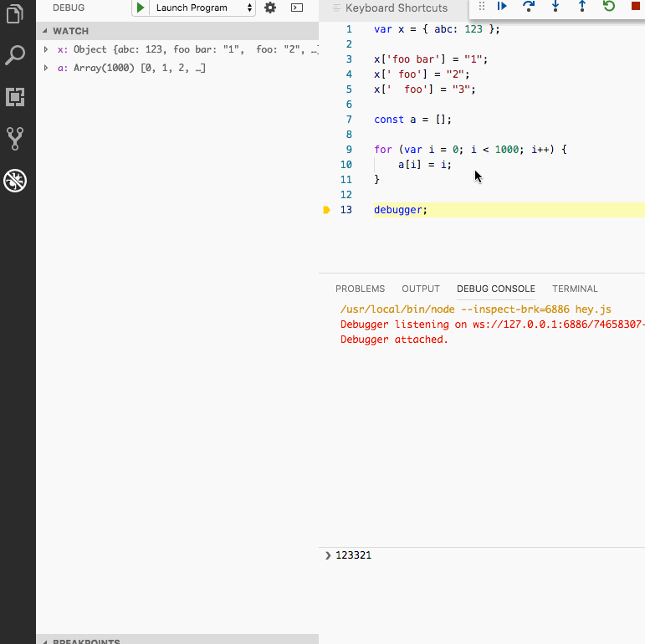Open the Explorer view in activity bar

15,13
